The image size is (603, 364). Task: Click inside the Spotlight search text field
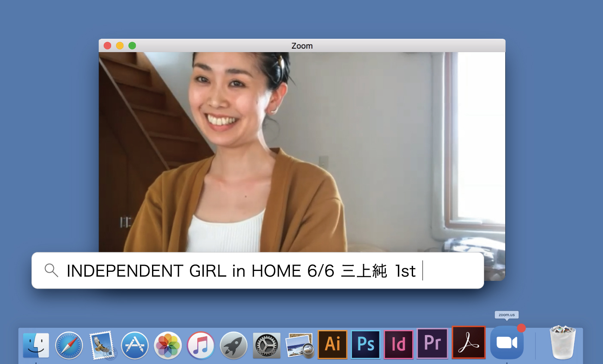point(258,271)
